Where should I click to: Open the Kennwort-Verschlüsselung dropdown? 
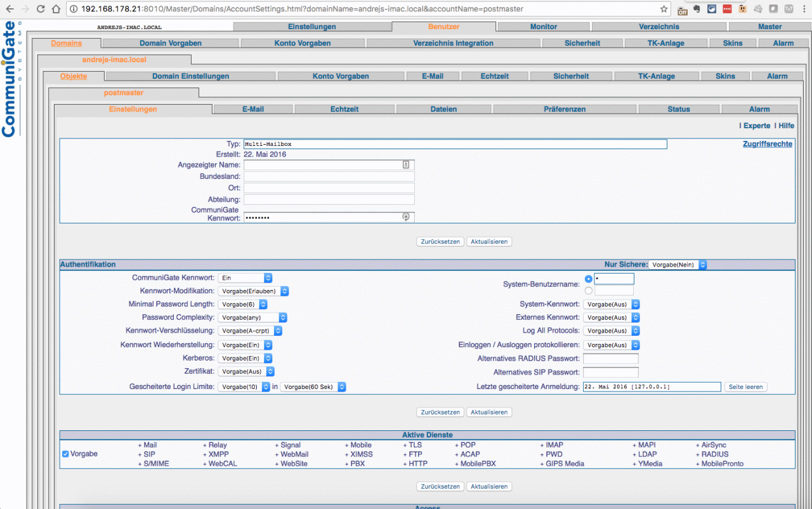[x=250, y=331]
